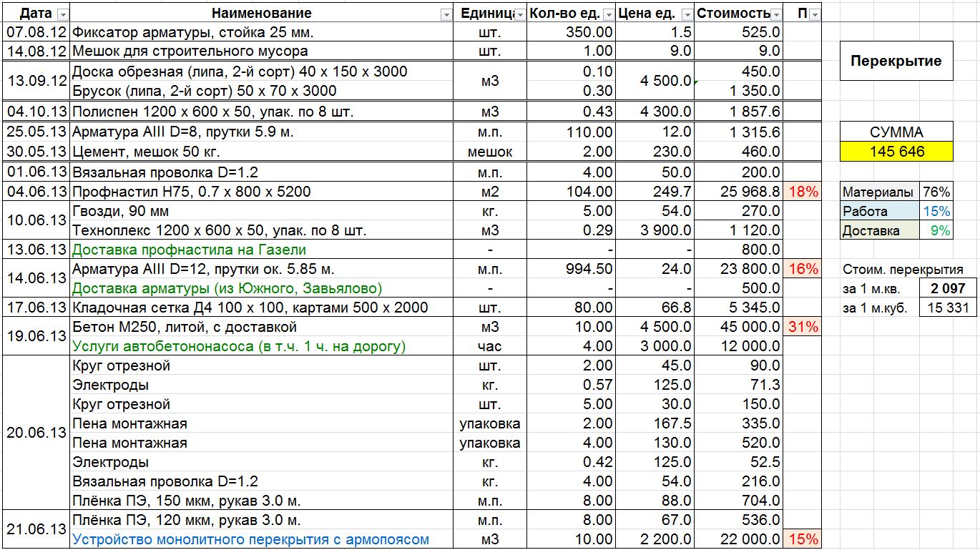Select the Гвозди, 90 мм cell
The width and height of the screenshot is (980, 550).
pyautogui.click(x=262, y=211)
